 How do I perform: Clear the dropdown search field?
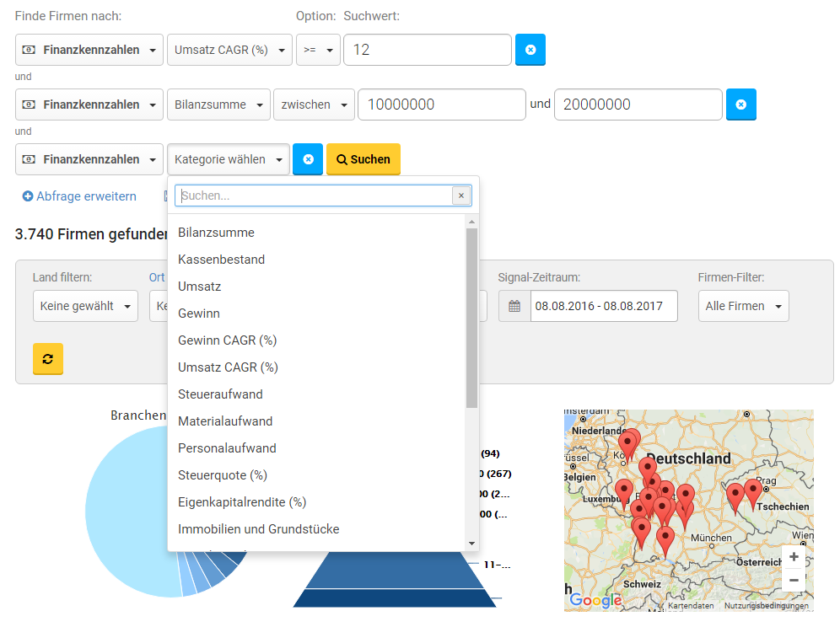point(460,196)
